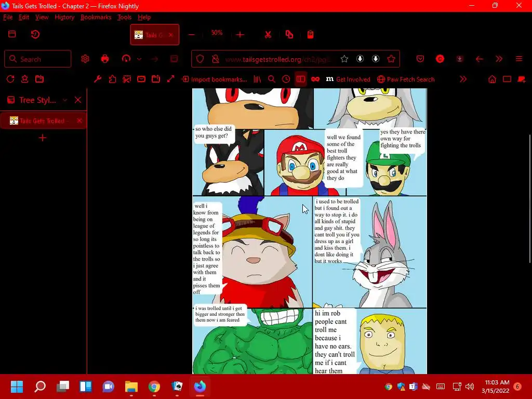Open the File menu

point(8,17)
